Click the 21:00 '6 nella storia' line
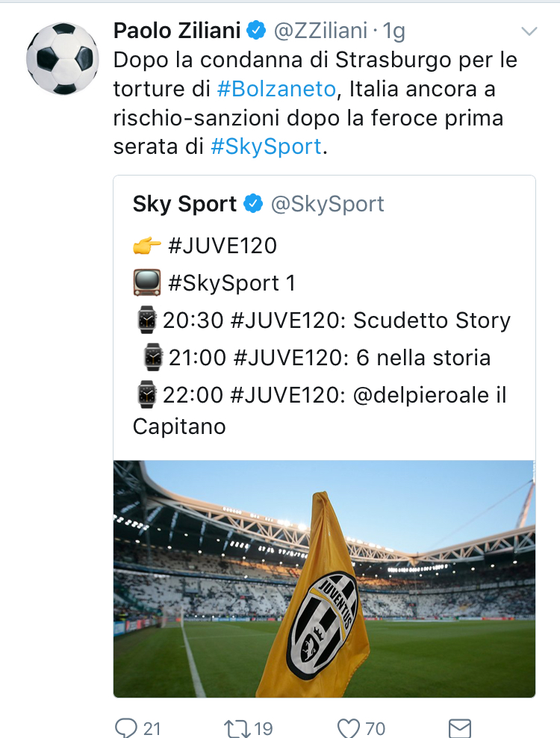560x738 pixels. coord(317,358)
